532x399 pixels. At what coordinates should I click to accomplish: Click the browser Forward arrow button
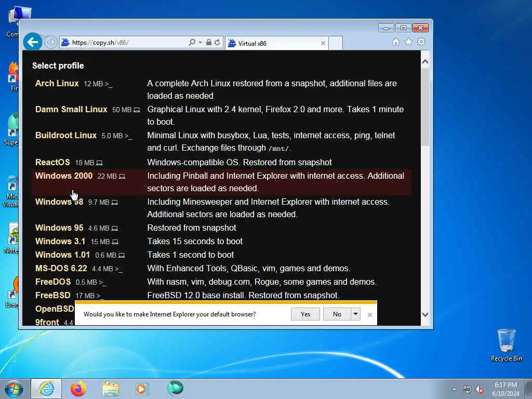[x=50, y=43]
